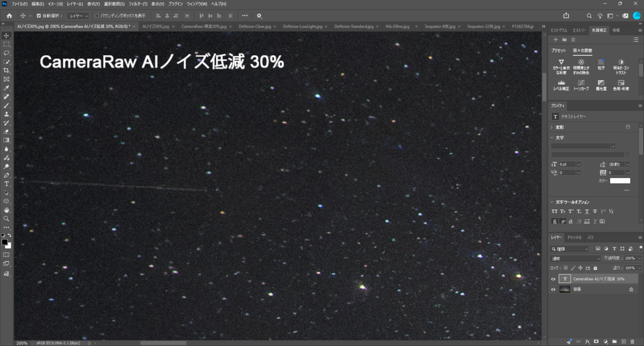Click the 200% zoom level field

point(22,343)
